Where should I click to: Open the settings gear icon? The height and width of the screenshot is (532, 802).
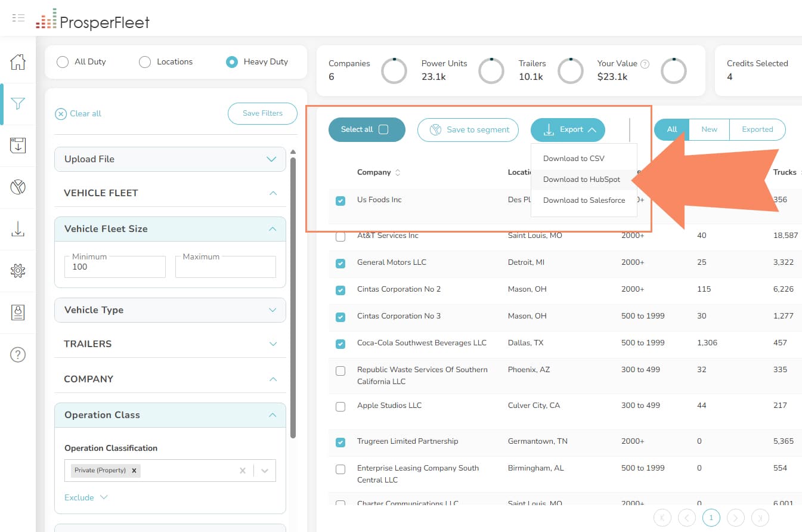(x=18, y=271)
